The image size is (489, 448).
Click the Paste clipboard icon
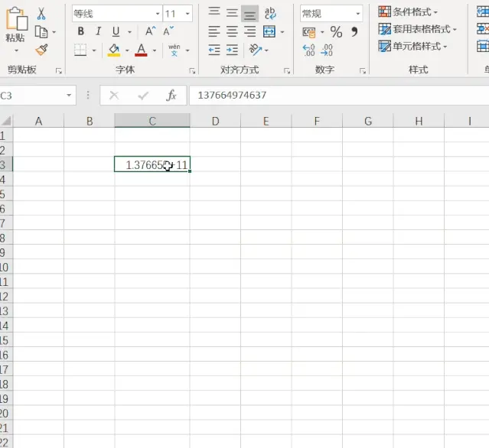(17, 19)
